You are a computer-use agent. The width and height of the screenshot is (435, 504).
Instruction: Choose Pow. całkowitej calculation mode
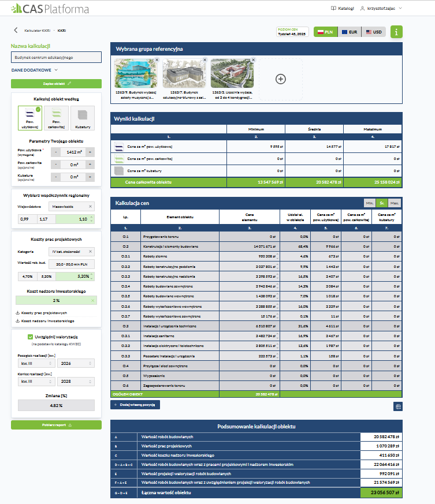[56, 118]
